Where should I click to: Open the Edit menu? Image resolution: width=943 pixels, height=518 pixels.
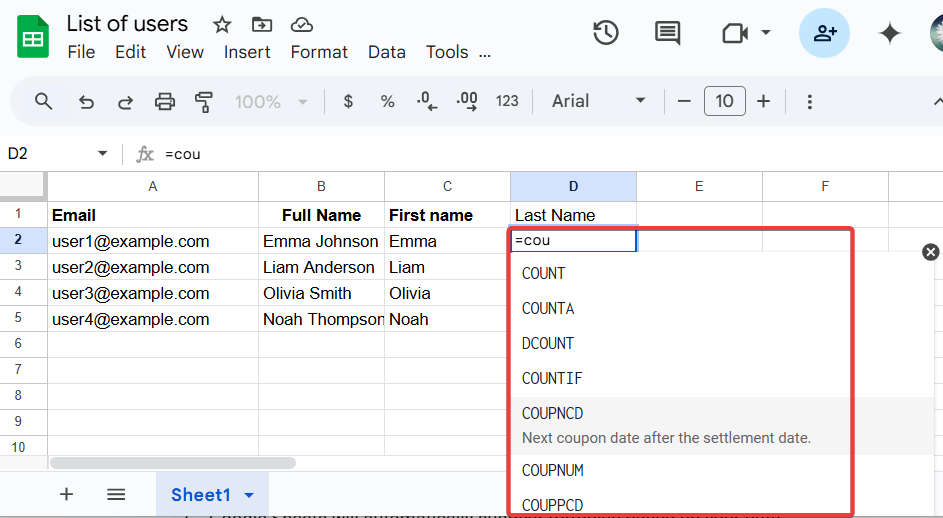click(x=131, y=52)
